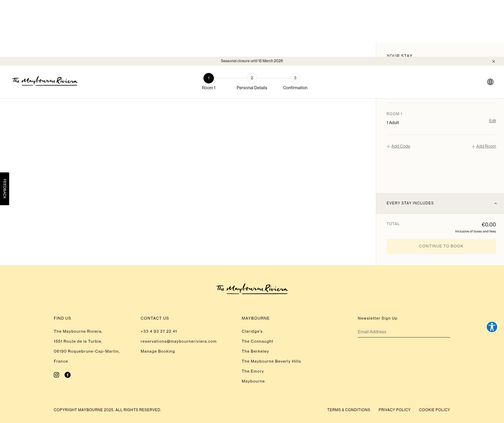Click the seasonal closure notice text
Screen dimensions: 504x423
(252, 61)
